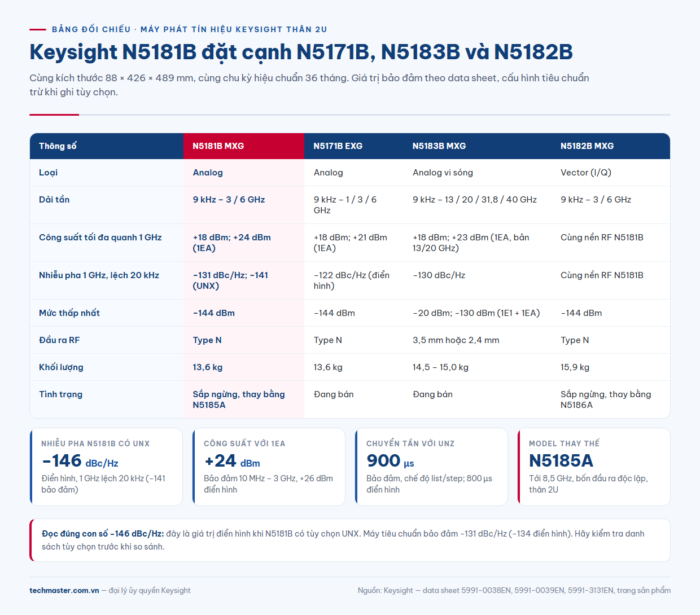
Task: Click the BẢNG ĐỐI CHIẾU eyebrow heading
Action: pyautogui.click(x=190, y=29)
